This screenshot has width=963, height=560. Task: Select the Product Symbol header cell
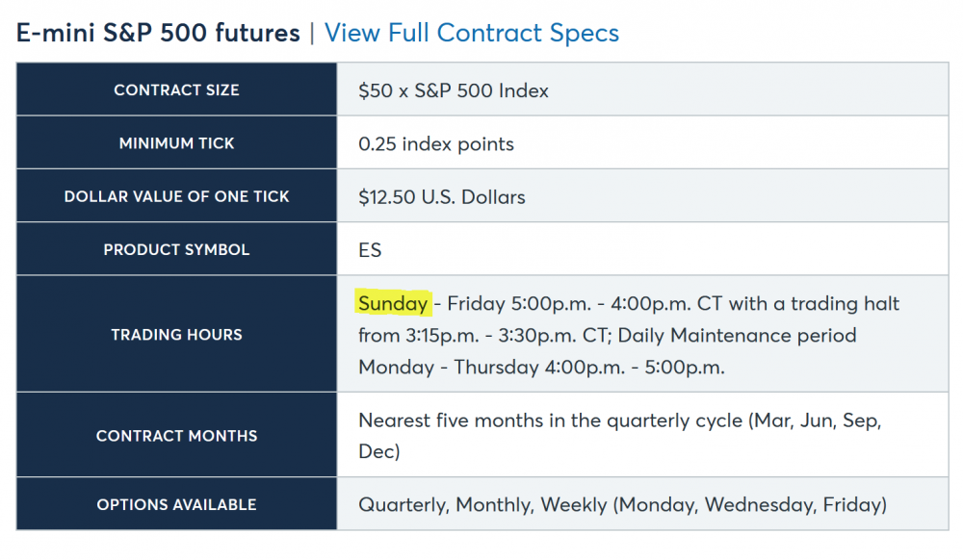[176, 250]
